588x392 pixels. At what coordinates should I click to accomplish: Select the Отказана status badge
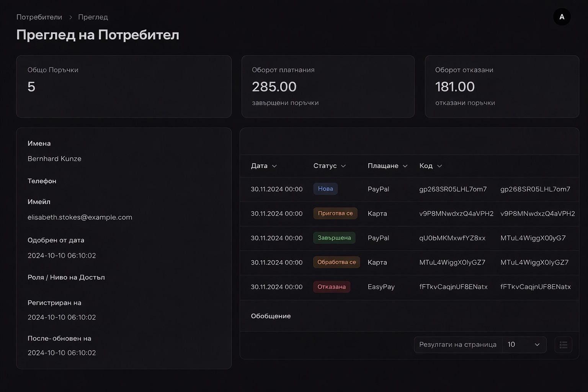coord(332,287)
